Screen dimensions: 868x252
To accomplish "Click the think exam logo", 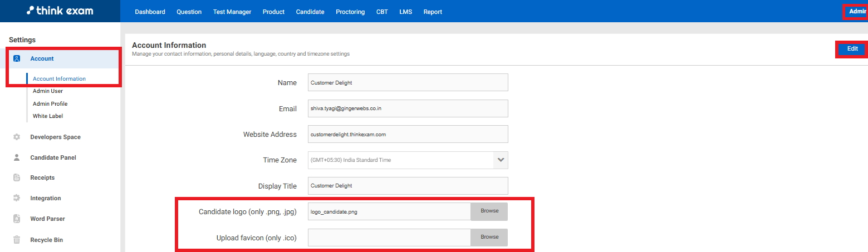I will (x=60, y=11).
